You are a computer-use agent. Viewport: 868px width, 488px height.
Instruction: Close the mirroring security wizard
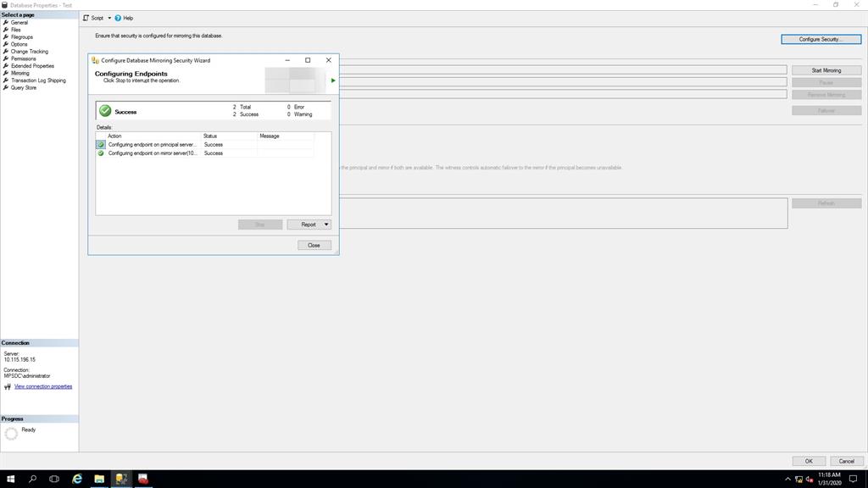pos(314,244)
